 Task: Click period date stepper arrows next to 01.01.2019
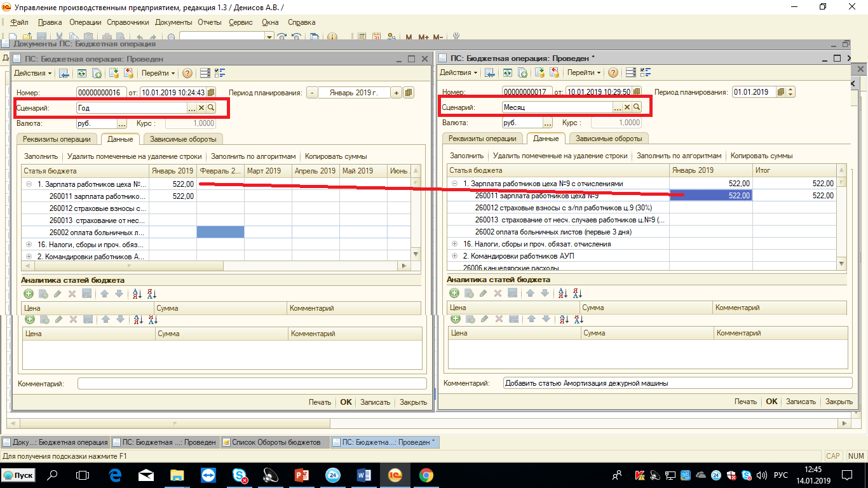click(x=790, y=92)
